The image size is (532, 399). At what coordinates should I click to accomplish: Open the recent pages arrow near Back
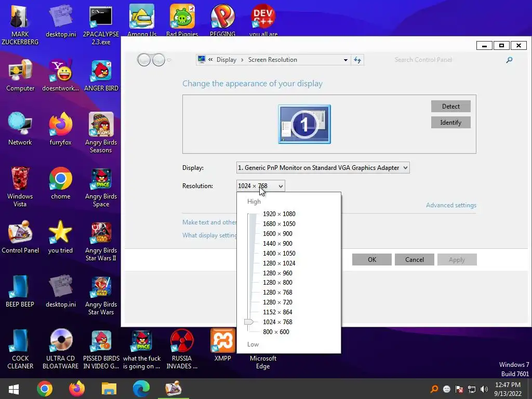tap(169, 60)
